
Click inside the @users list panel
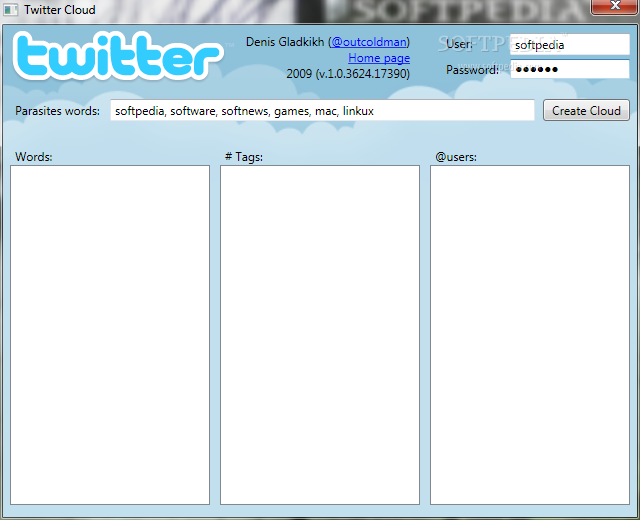[x=530, y=335]
